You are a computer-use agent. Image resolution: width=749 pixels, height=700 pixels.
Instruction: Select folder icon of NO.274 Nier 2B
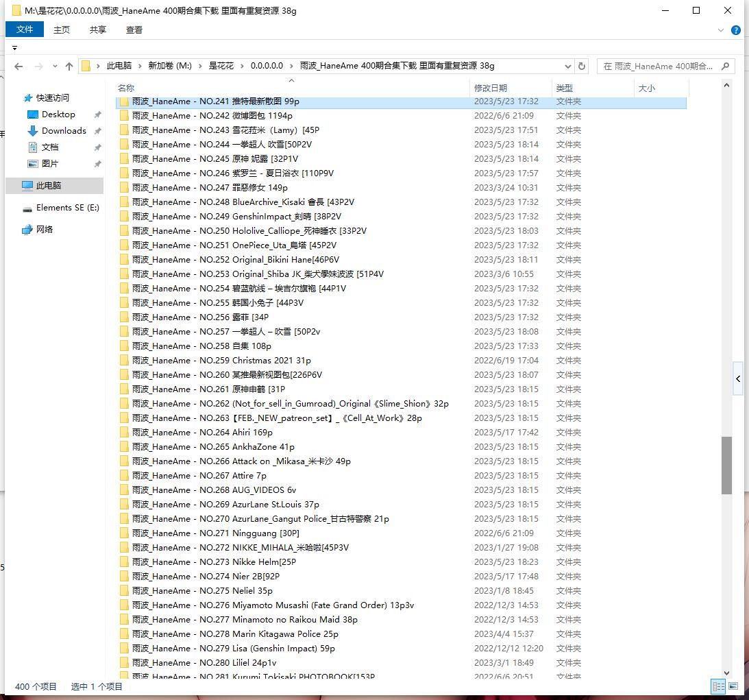click(124, 576)
